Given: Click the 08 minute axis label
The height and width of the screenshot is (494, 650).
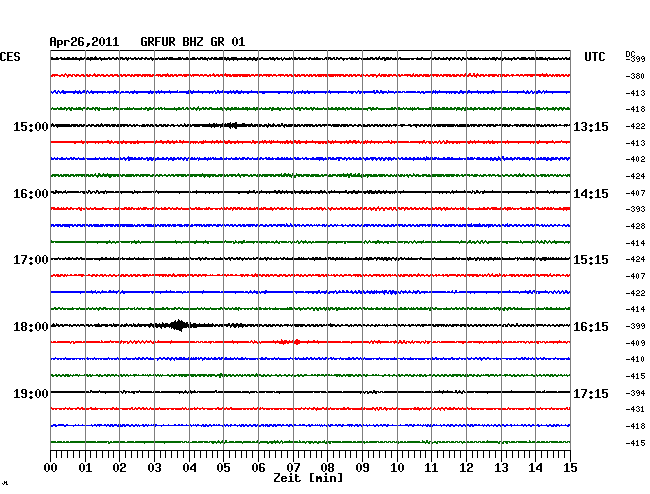Looking at the screenshot, I should tap(327, 468).
